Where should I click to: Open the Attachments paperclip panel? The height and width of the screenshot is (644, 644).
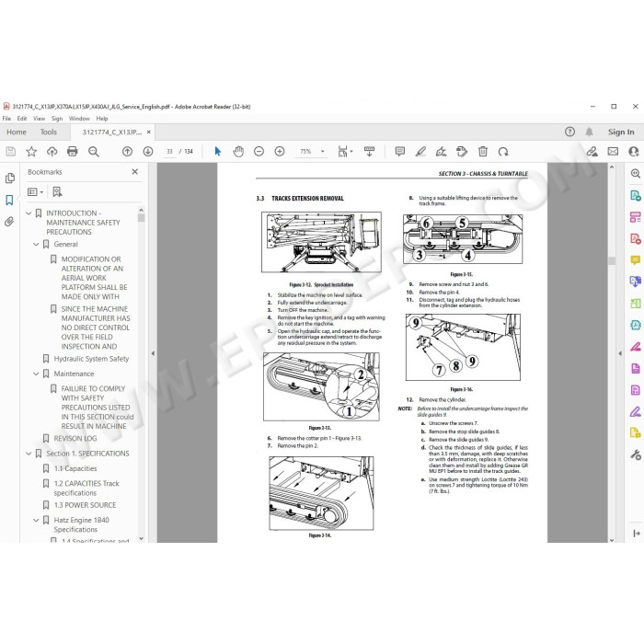click(9, 222)
